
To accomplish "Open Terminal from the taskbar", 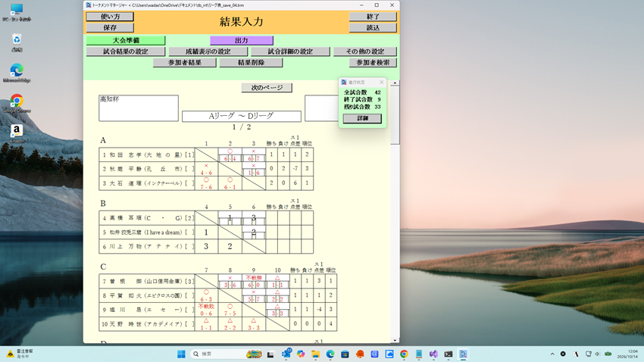I will (448, 354).
